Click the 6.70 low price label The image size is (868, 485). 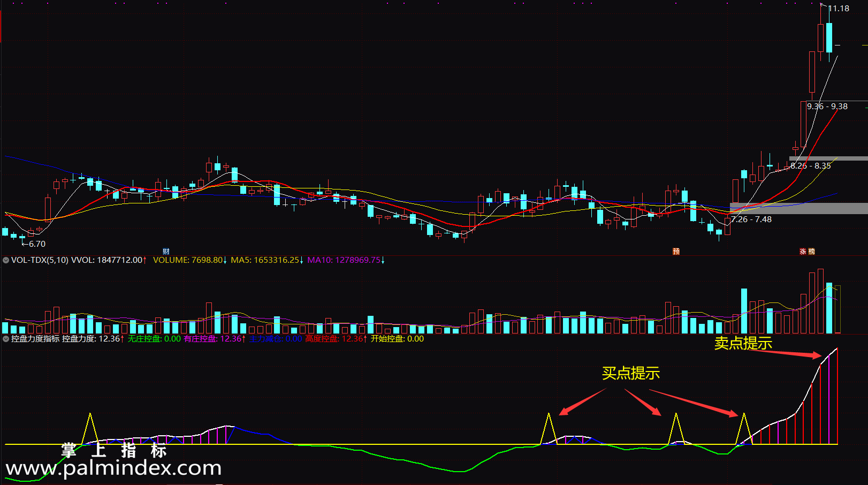37,244
